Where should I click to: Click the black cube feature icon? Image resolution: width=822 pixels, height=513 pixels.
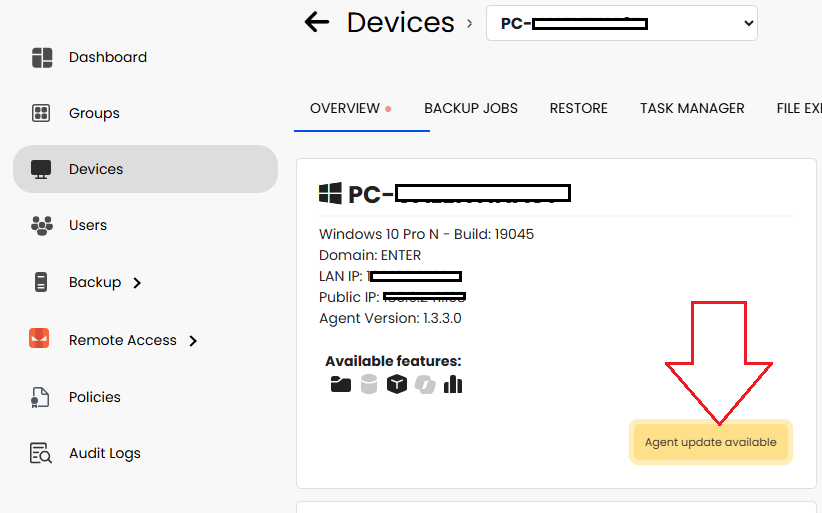point(397,384)
